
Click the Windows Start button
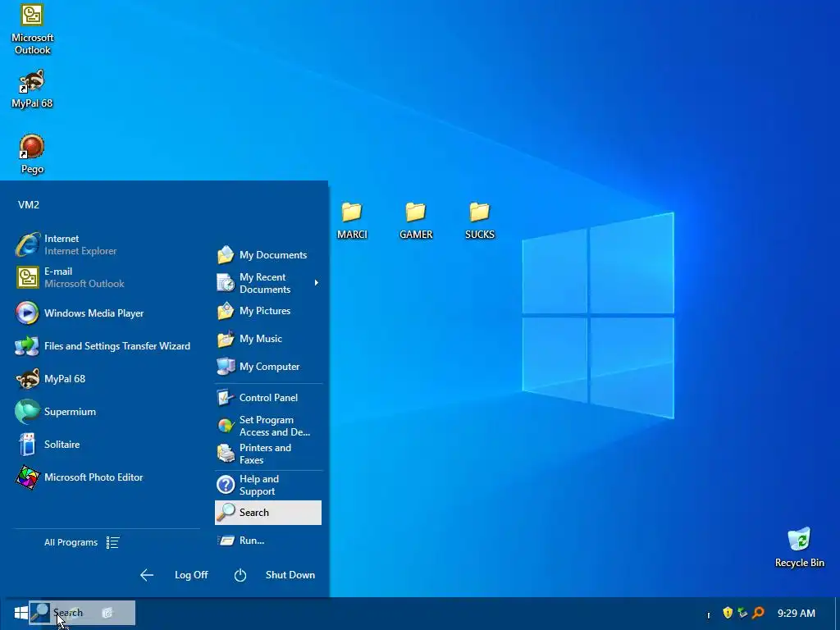click(x=21, y=613)
